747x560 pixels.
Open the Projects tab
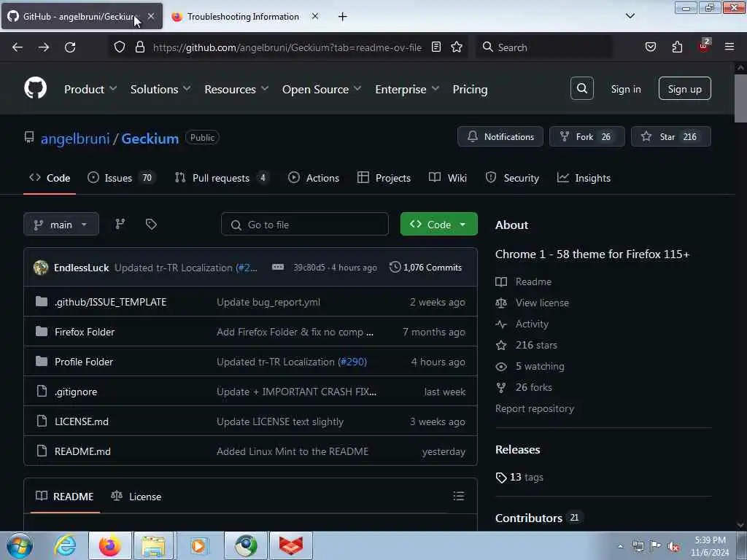[x=384, y=178]
